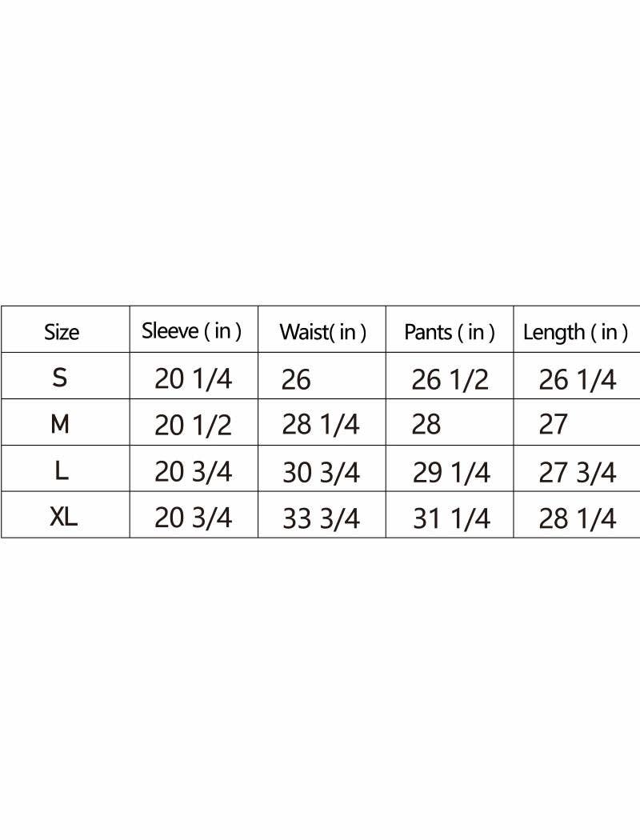Select the Pants (in) header cell
The height and width of the screenshot is (840, 640).
(449, 332)
